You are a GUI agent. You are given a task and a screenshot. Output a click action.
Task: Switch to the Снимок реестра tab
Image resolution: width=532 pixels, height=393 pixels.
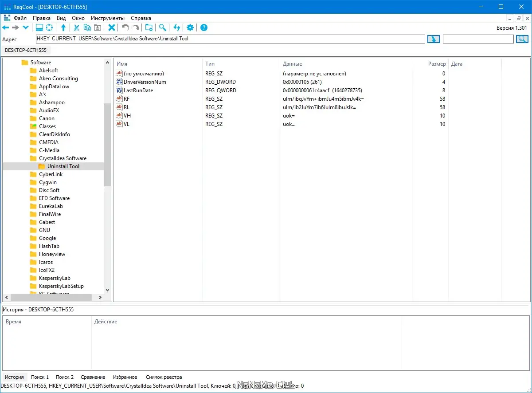(x=164, y=377)
